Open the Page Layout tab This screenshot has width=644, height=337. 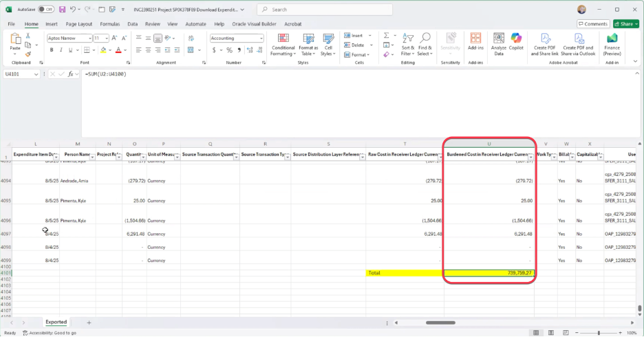78,23
